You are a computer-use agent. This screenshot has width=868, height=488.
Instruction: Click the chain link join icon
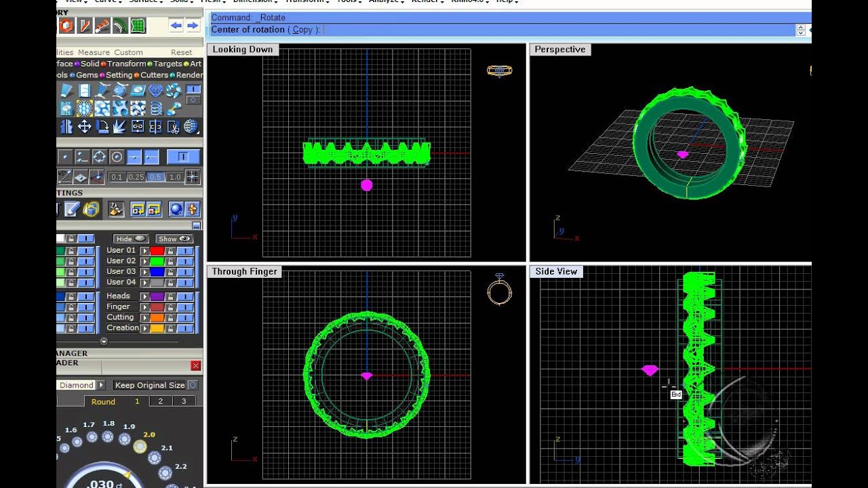[138, 126]
